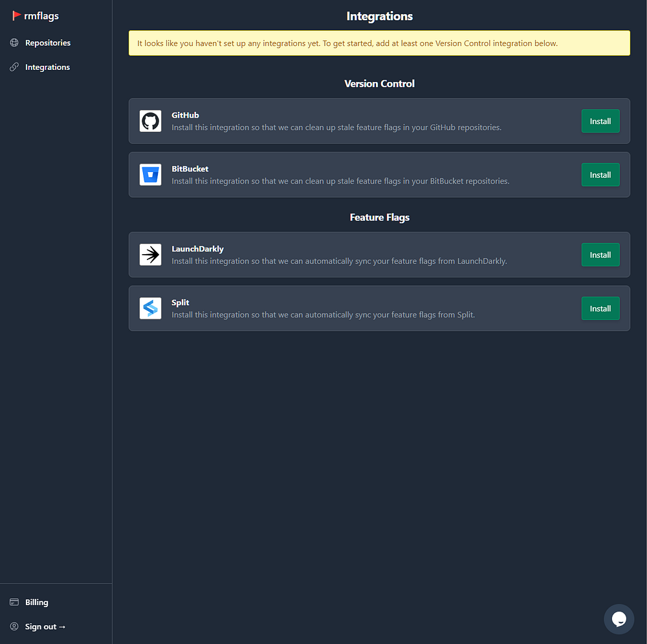Click the GitHub octocat logo
The width and height of the screenshot is (647, 644).
pos(151,121)
